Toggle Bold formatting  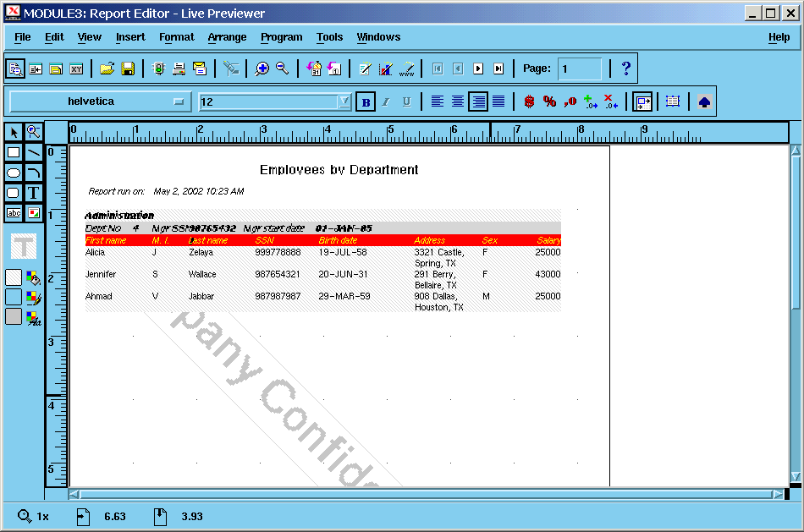coord(366,102)
